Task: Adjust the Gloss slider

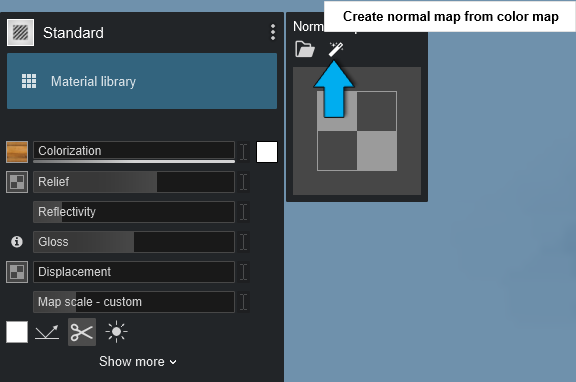Action: pos(134,242)
